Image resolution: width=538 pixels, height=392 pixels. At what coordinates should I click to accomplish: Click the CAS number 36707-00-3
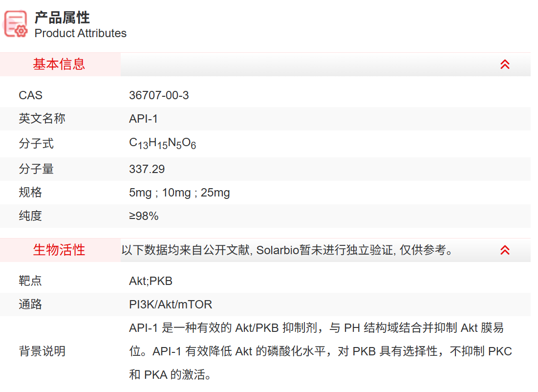coord(159,95)
